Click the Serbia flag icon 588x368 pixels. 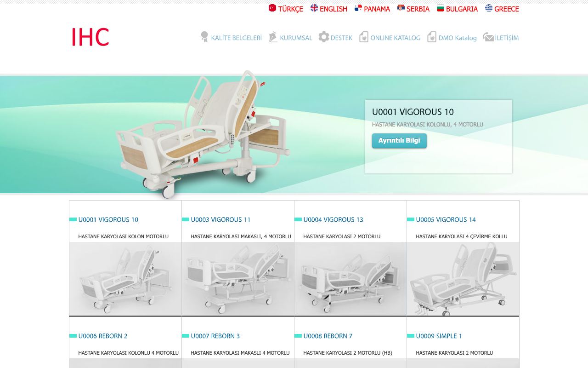pyautogui.click(x=401, y=8)
